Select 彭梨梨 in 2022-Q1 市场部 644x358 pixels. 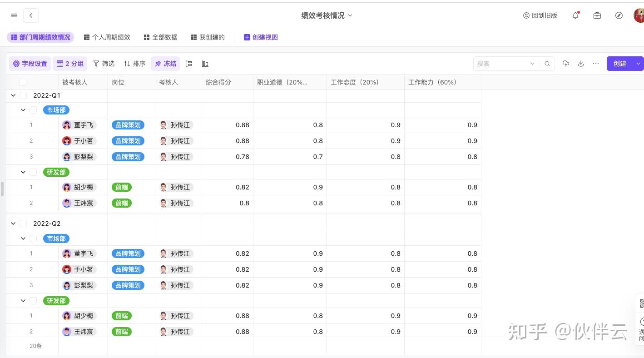(x=79, y=157)
